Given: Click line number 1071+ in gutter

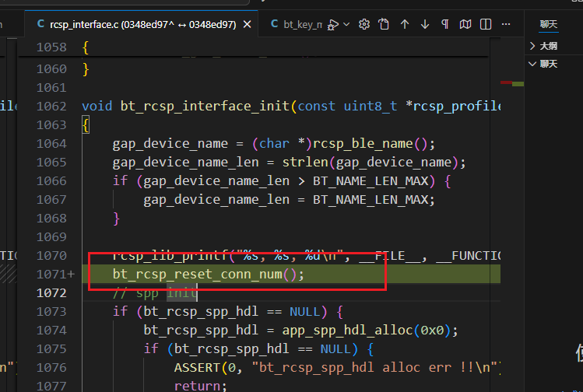Looking at the screenshot, I should pos(55,275).
